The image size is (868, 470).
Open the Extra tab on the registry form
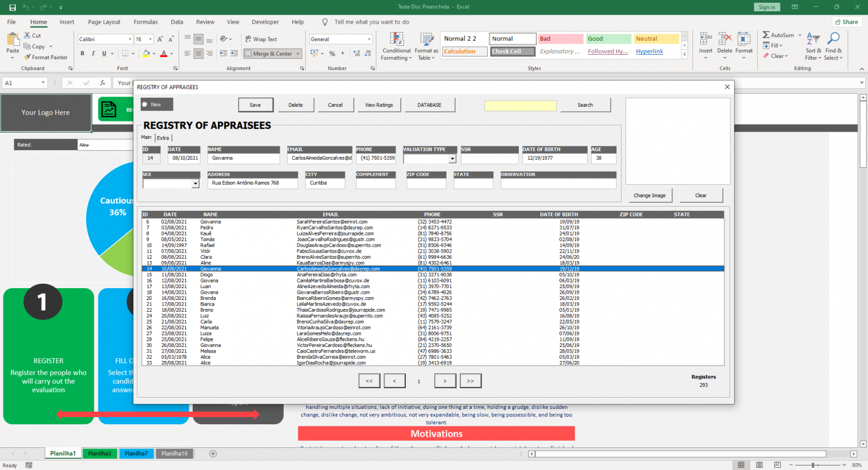coord(163,137)
